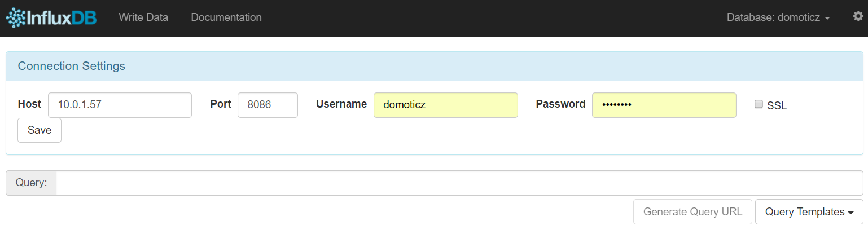Click the bold Port label text
The width and height of the screenshot is (868, 234).
[221, 104]
